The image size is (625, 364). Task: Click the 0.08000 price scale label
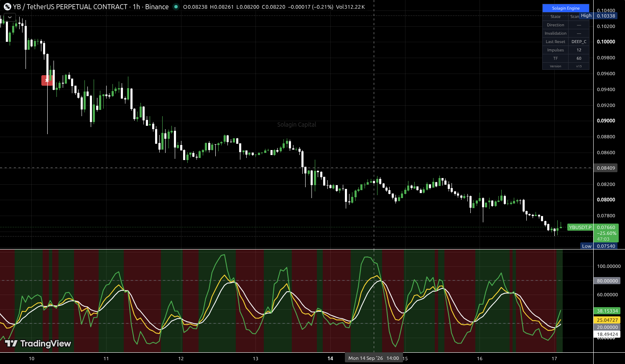coord(606,200)
